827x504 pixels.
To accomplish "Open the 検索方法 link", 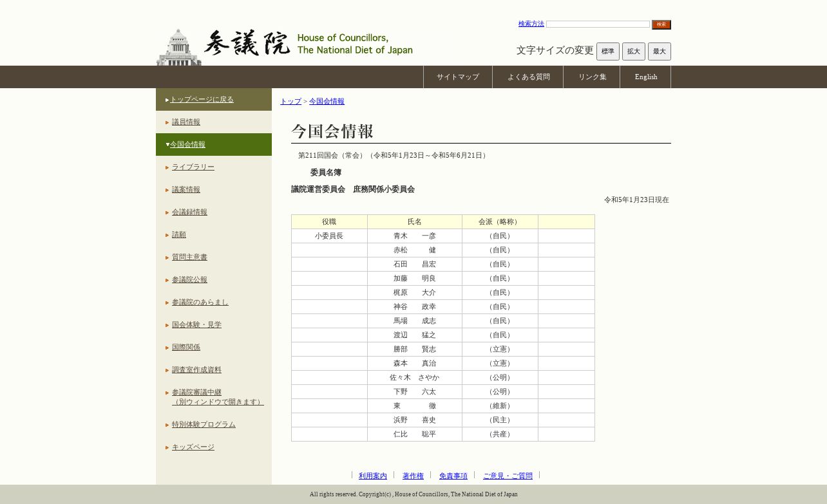I will pyautogui.click(x=531, y=24).
